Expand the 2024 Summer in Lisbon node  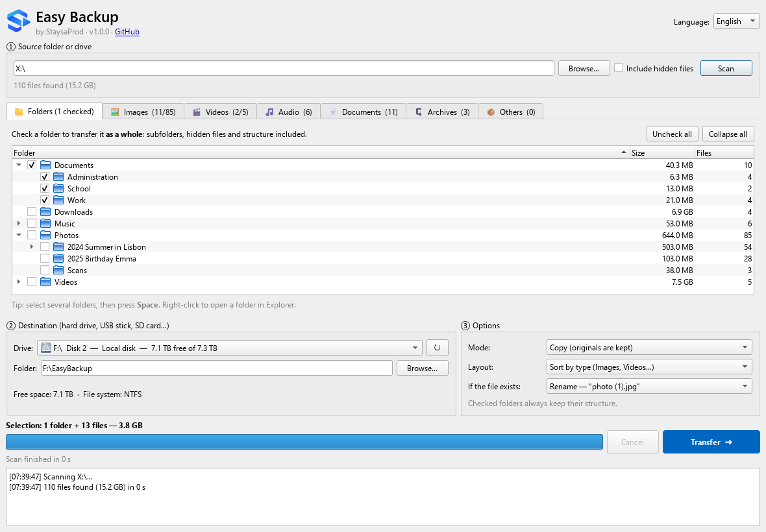coord(32,247)
